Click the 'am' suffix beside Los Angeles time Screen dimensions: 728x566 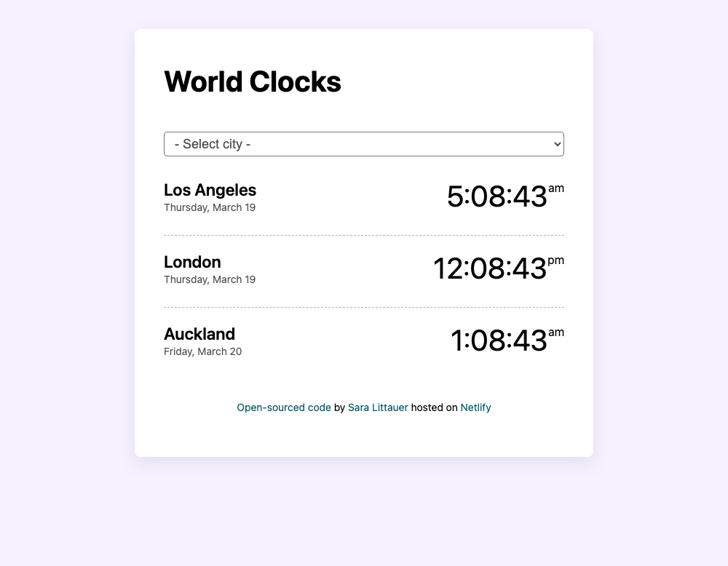pyautogui.click(x=557, y=188)
